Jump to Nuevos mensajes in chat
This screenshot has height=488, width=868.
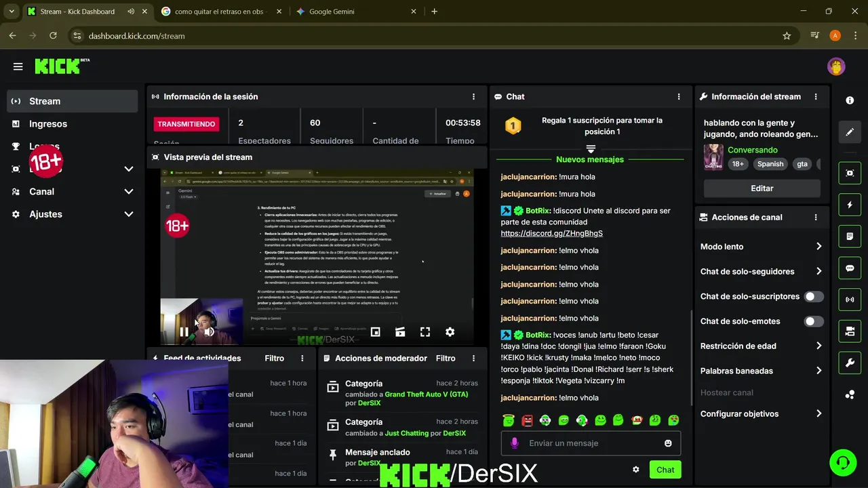590,159
